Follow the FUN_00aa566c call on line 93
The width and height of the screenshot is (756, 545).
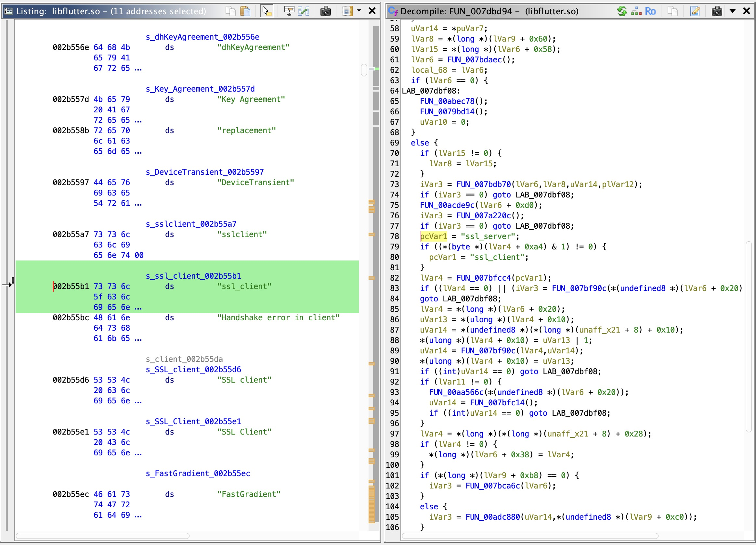456,392
